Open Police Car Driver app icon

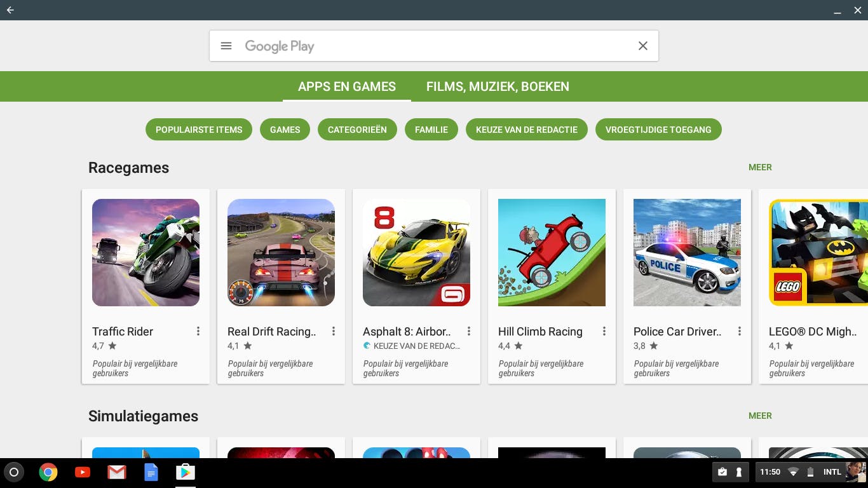(x=687, y=252)
